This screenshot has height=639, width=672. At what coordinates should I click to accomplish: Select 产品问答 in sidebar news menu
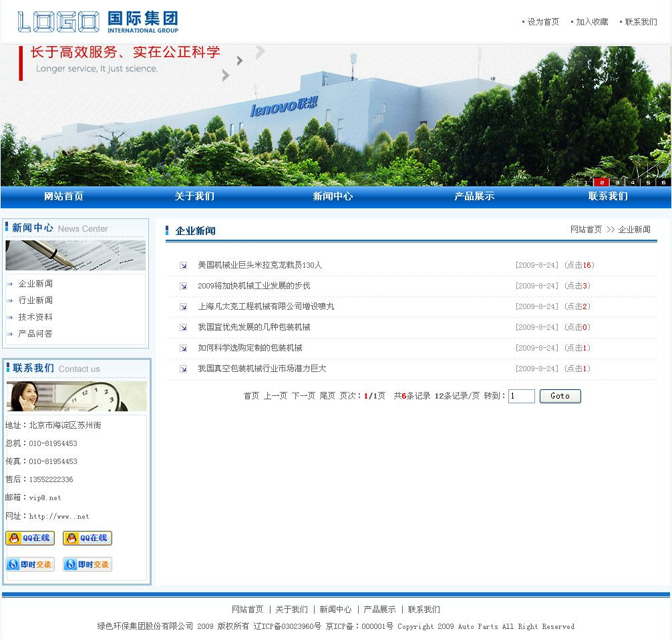click(x=35, y=334)
